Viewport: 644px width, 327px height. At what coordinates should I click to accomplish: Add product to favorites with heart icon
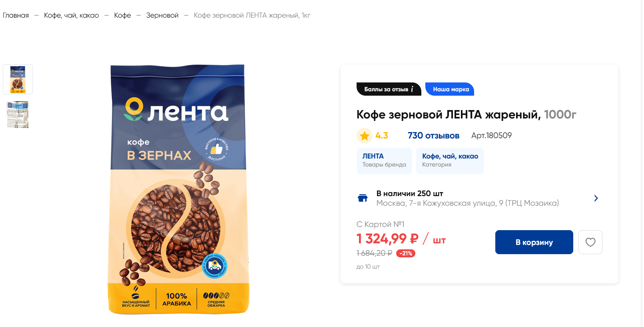[590, 242]
